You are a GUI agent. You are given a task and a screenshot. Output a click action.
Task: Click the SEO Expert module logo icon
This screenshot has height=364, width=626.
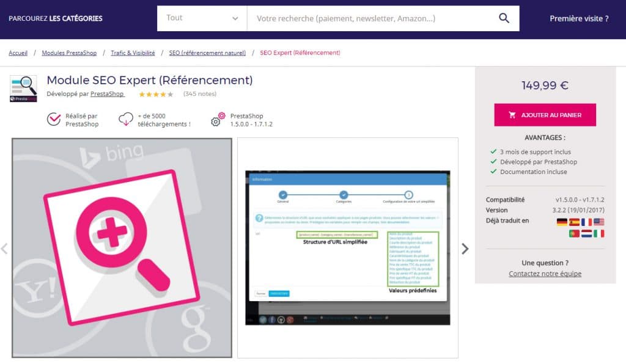click(x=23, y=89)
